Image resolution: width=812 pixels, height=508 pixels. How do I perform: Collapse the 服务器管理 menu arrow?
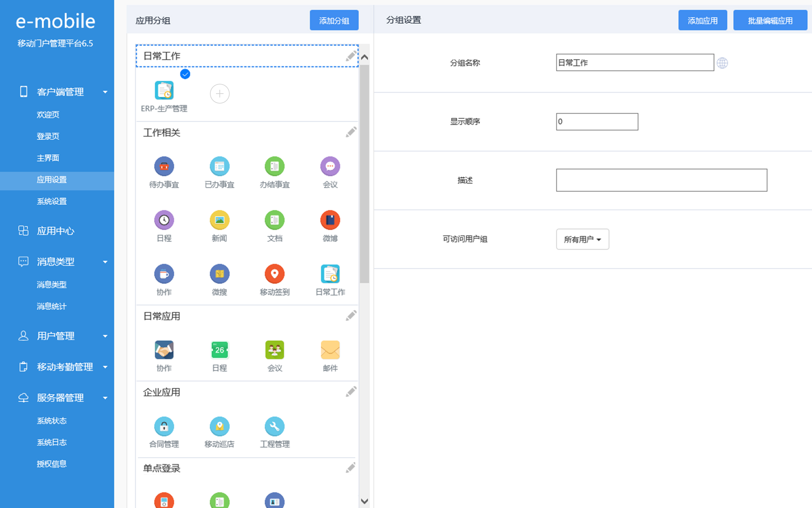[105, 398]
